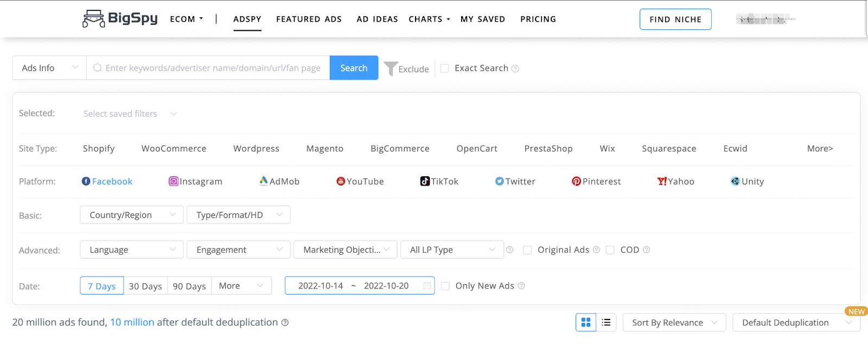
Task: Click the search magnifier icon
Action: pyautogui.click(x=98, y=68)
